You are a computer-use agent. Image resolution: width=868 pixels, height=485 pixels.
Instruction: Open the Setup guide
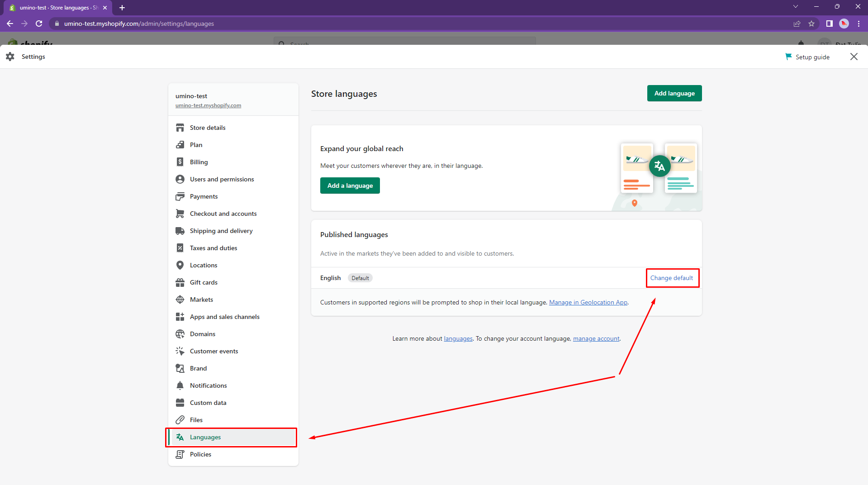tap(808, 57)
